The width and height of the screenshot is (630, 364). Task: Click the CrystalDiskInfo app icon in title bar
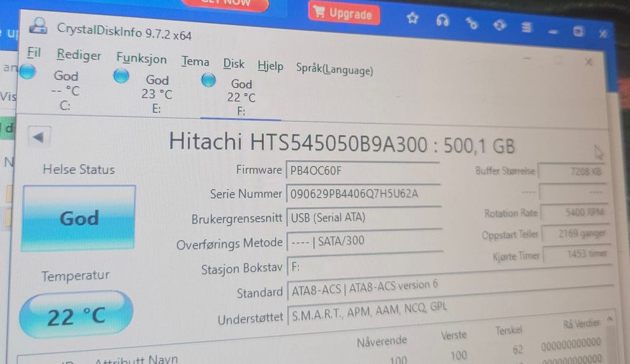tap(39, 26)
